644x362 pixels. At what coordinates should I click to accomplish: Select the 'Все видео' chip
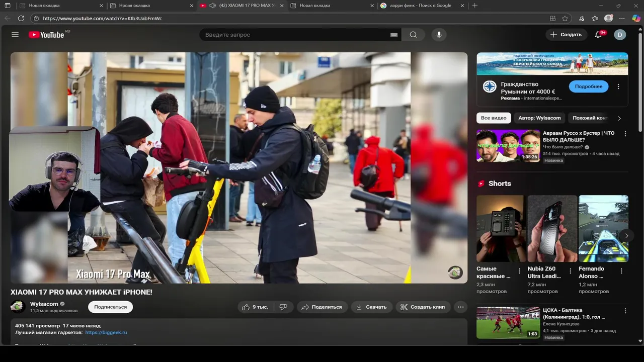[494, 118]
